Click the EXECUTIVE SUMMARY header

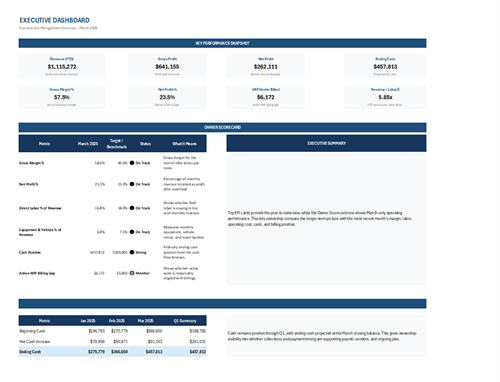click(326, 143)
